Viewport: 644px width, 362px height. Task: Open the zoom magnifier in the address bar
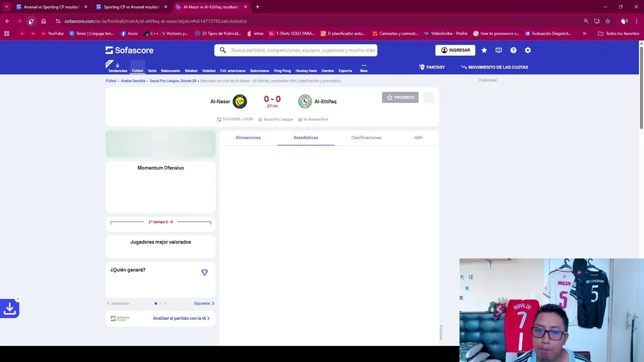pos(586,21)
